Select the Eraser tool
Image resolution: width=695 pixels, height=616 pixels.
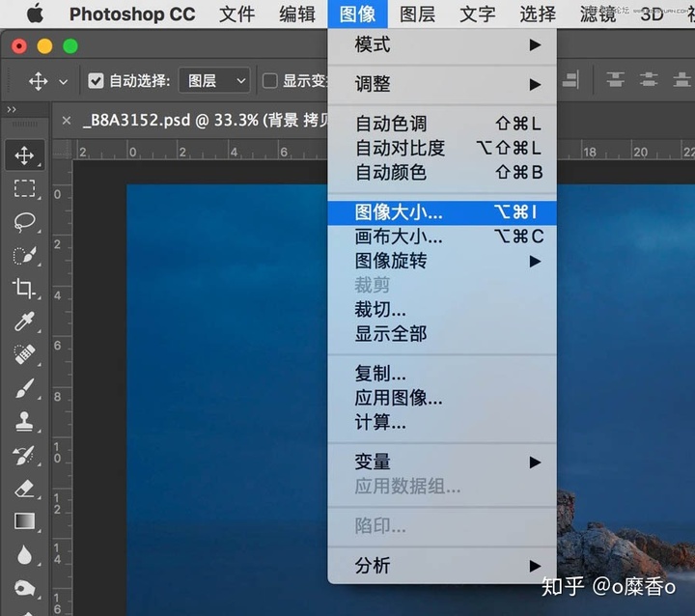(x=24, y=489)
